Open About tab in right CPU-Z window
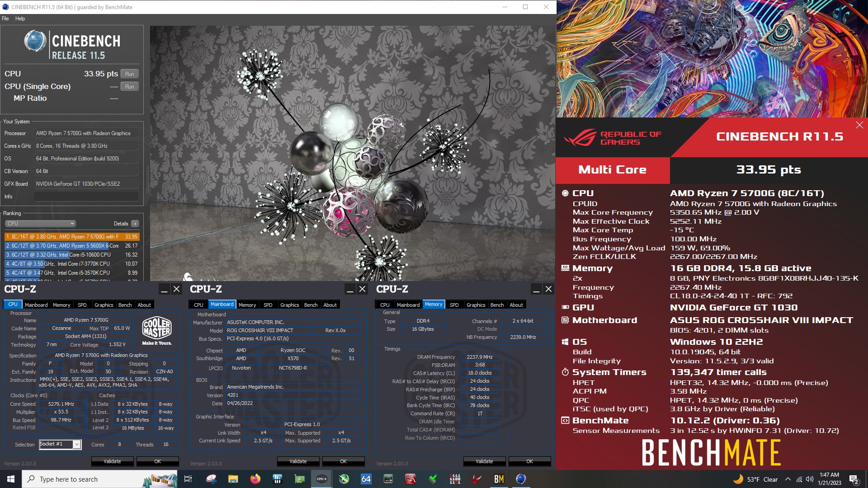Screen dimensions: 868x488 tap(516, 305)
